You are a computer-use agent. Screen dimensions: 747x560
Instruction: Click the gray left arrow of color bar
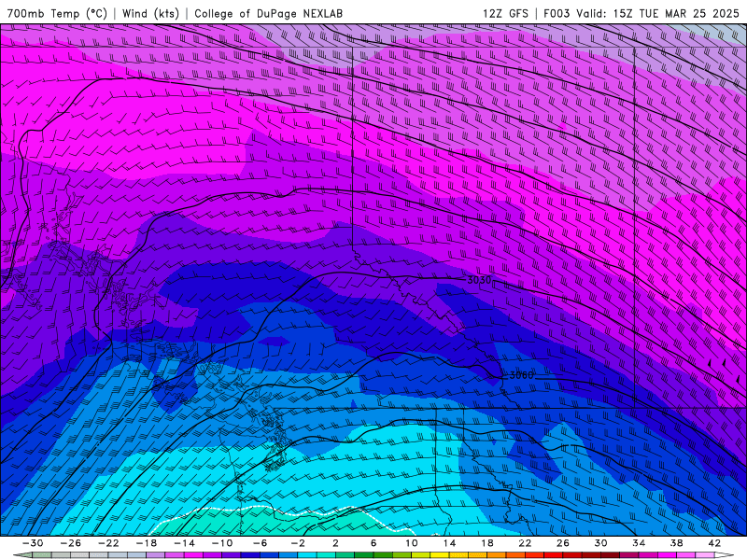[22, 555]
